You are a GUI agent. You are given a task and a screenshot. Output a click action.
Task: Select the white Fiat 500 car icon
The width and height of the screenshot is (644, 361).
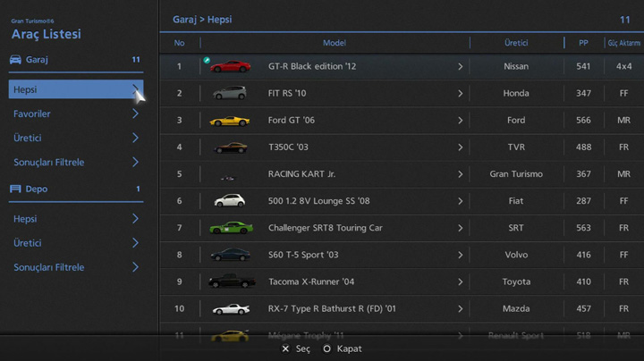pyautogui.click(x=230, y=201)
